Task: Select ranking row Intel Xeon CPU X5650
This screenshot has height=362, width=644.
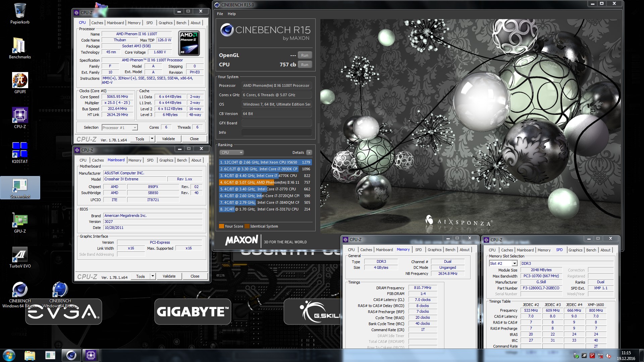Action: 265,162
